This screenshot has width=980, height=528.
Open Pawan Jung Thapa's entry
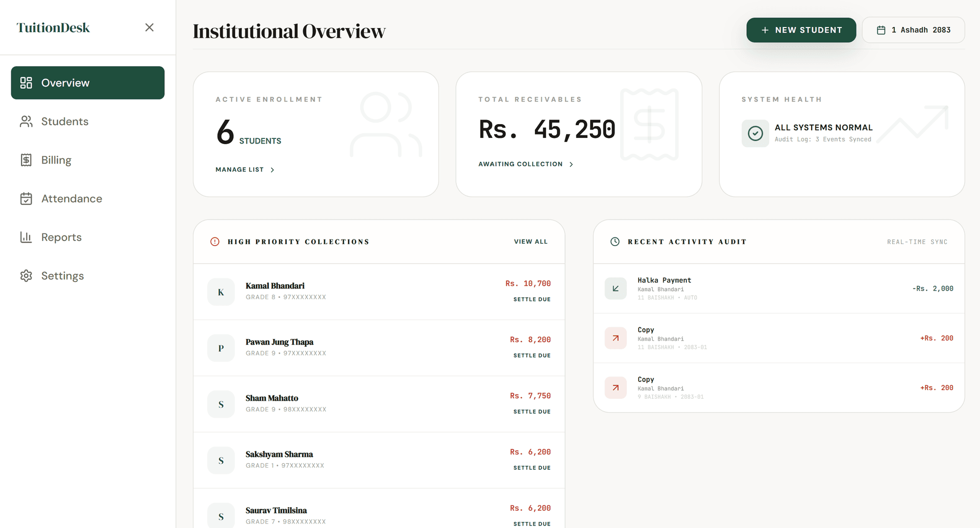coord(379,348)
